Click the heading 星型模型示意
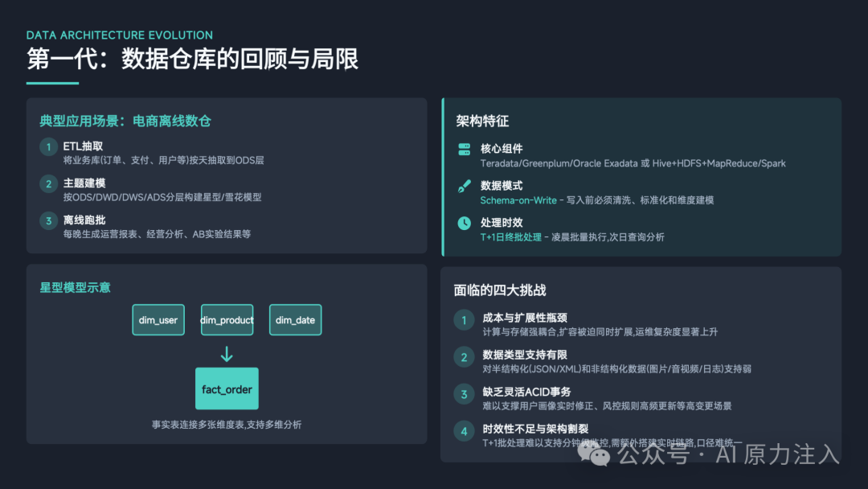Image resolution: width=868 pixels, height=489 pixels. click(x=75, y=287)
